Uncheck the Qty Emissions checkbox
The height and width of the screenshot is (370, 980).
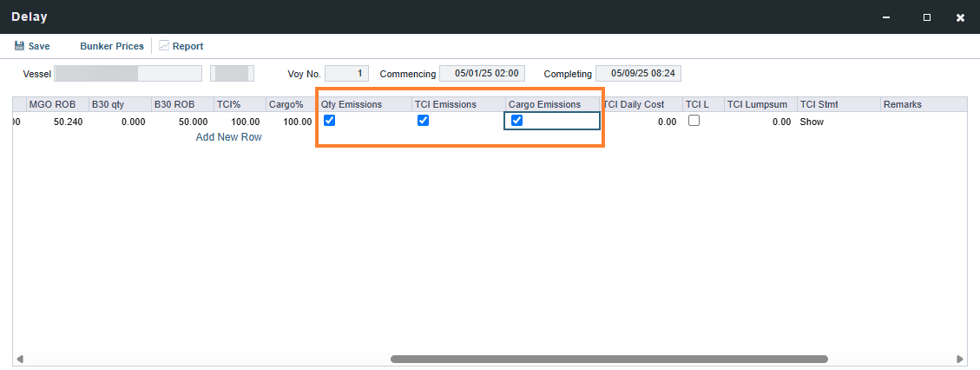329,121
